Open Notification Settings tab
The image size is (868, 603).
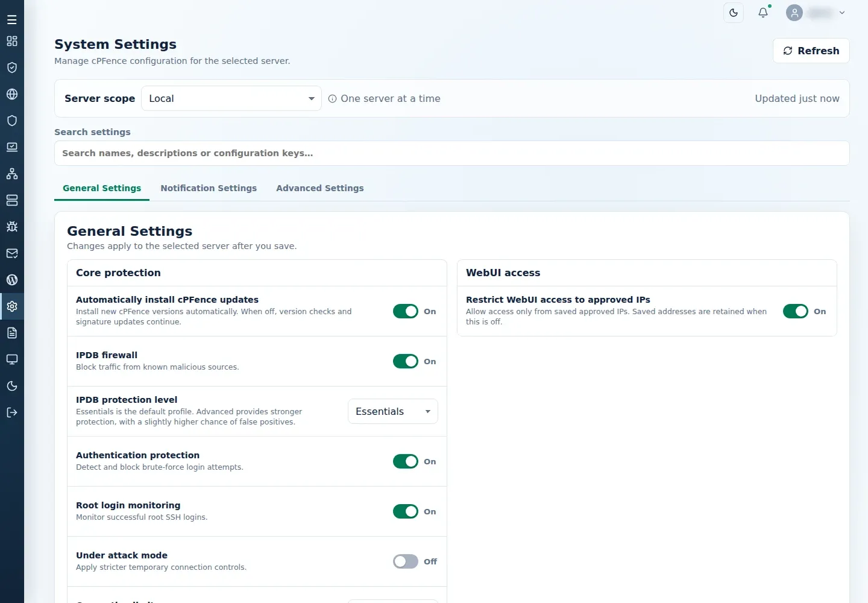pyautogui.click(x=209, y=188)
